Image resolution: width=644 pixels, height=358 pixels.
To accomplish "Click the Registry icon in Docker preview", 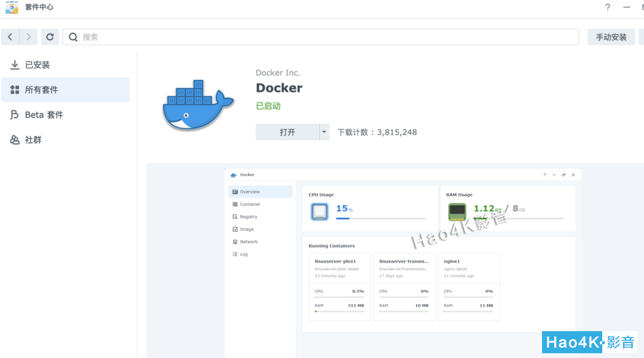I will [x=235, y=217].
